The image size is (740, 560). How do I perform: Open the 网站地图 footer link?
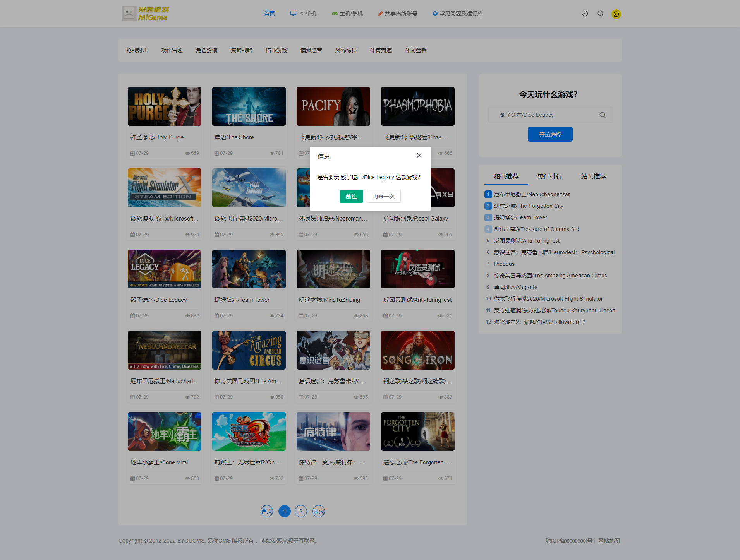tap(609, 541)
